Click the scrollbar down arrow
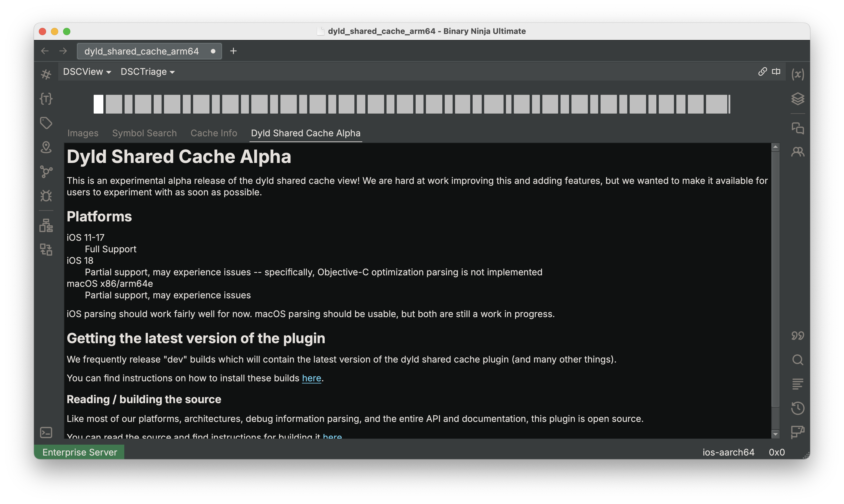Image resolution: width=844 pixels, height=504 pixels. point(775,434)
